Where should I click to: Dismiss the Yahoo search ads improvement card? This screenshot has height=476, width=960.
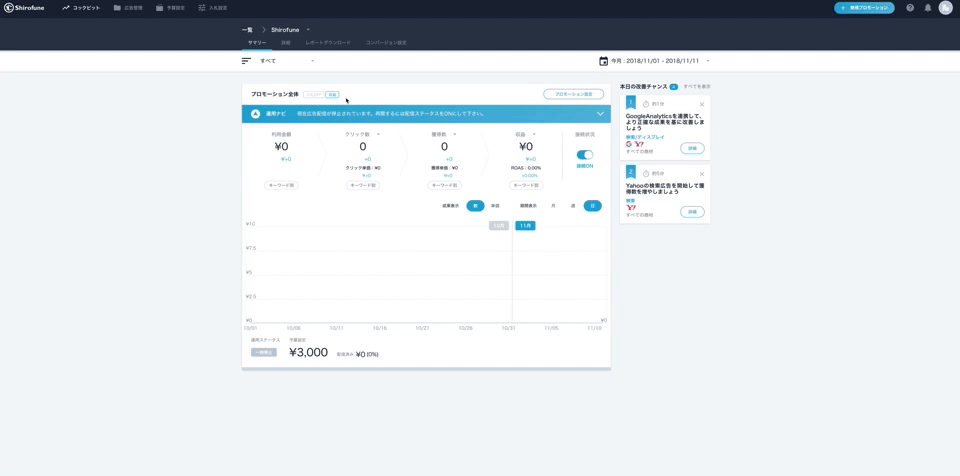702,174
